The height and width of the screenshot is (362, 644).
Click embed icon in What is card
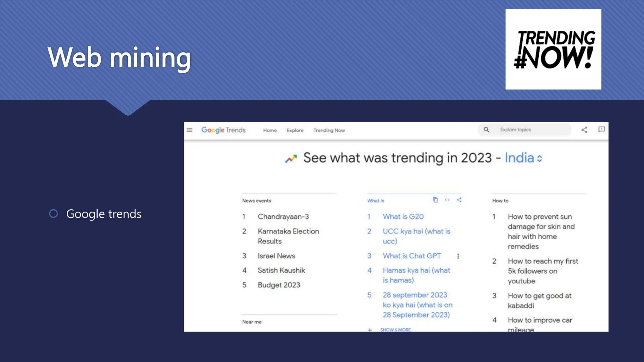click(447, 200)
